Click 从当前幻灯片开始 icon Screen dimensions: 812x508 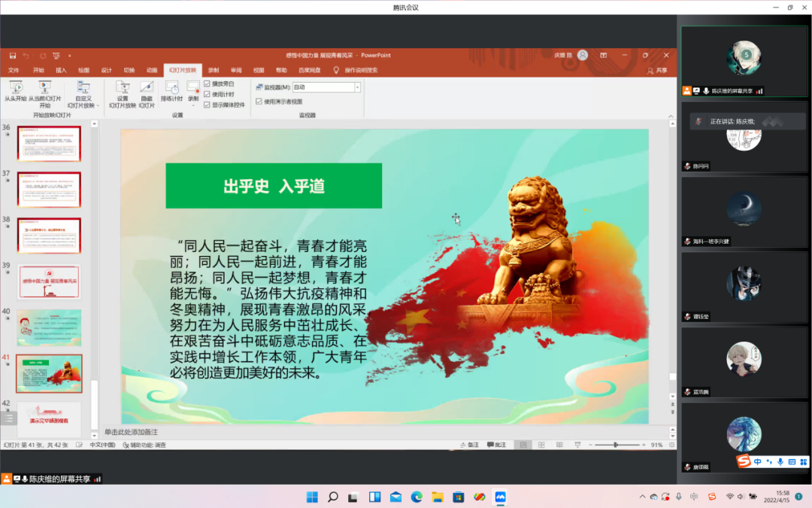point(44,87)
